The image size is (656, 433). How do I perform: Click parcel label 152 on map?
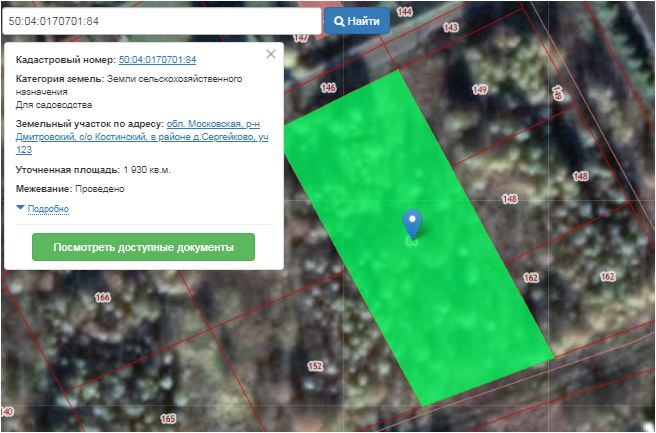315,366
